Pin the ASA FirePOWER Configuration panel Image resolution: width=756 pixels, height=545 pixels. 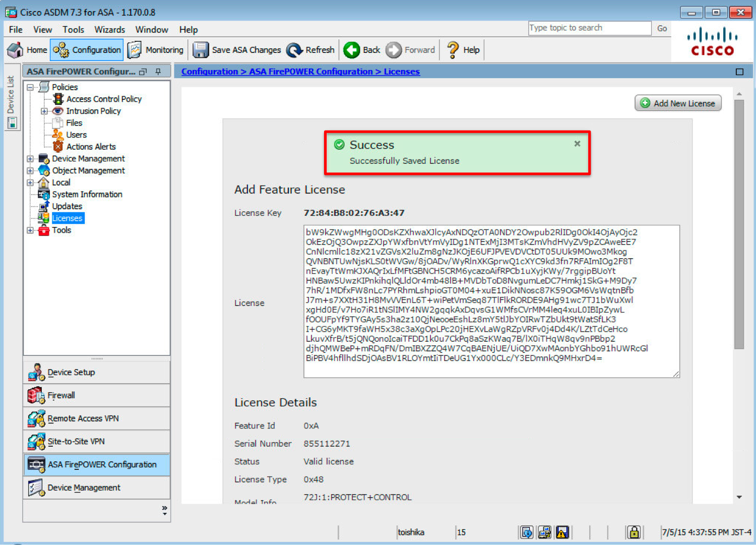tap(158, 72)
